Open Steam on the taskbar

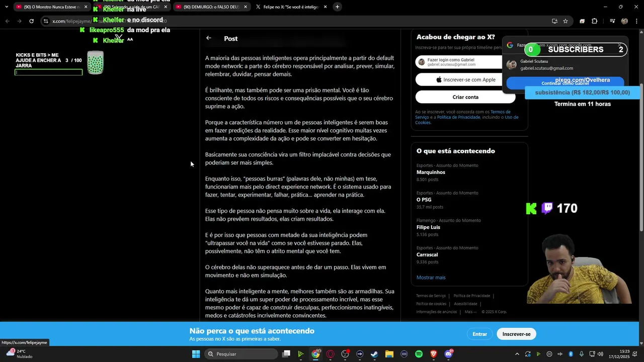[x=374, y=354]
